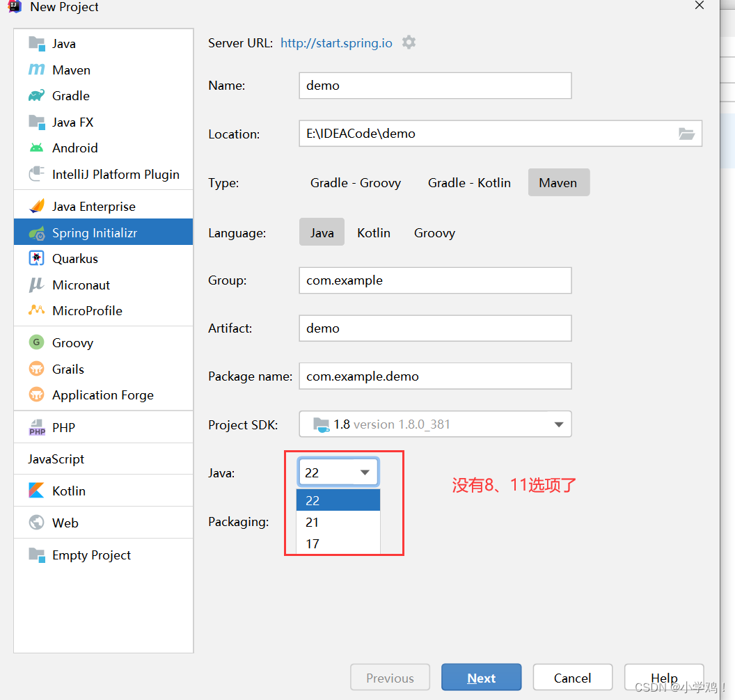The width and height of the screenshot is (735, 700).
Task: Choose Java as the language
Action: tap(322, 233)
